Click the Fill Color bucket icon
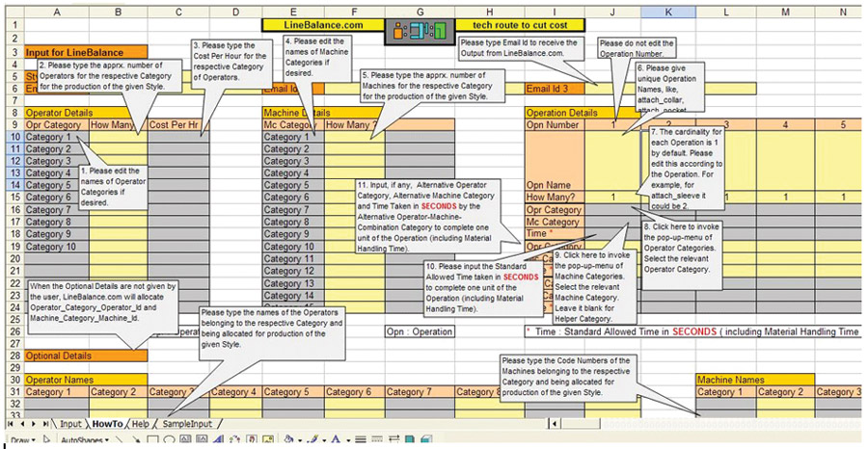Screen dimensions: 868x449 pyautogui.click(x=288, y=439)
